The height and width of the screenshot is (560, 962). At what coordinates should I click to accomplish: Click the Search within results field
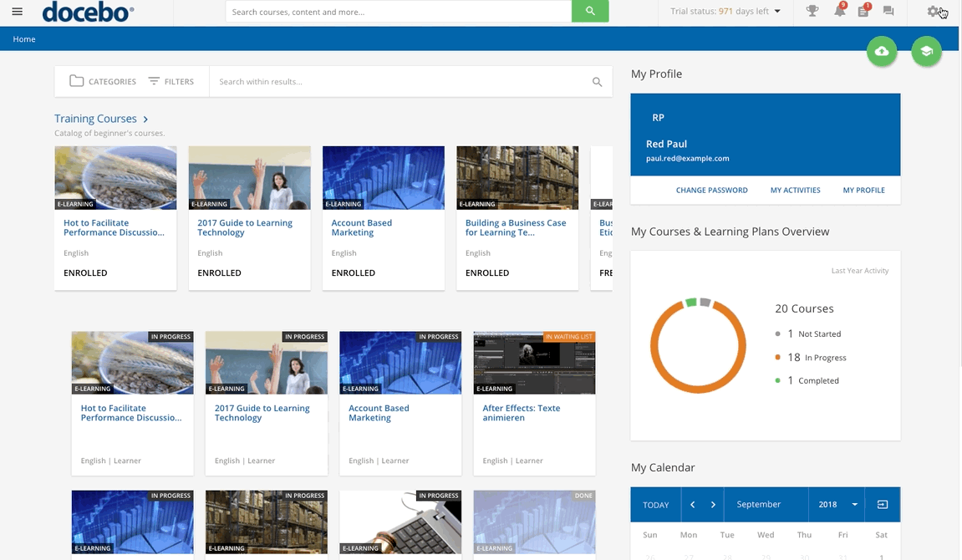401,82
